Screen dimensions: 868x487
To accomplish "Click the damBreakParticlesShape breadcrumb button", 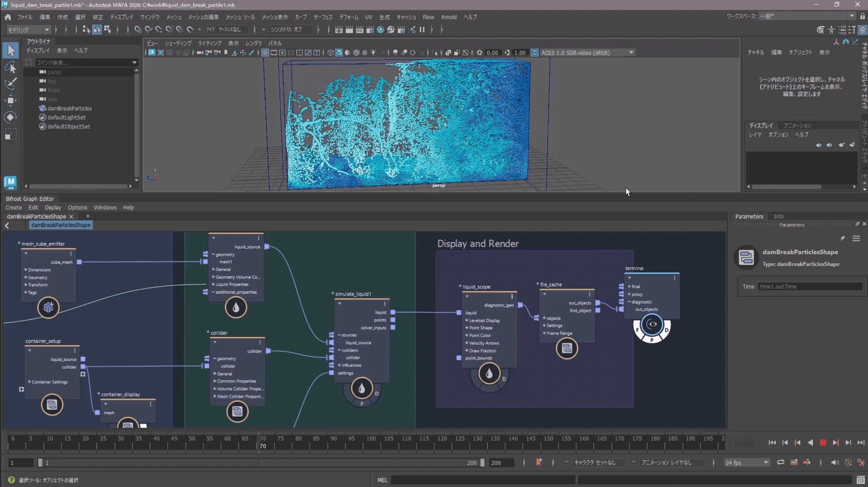I will point(61,225).
